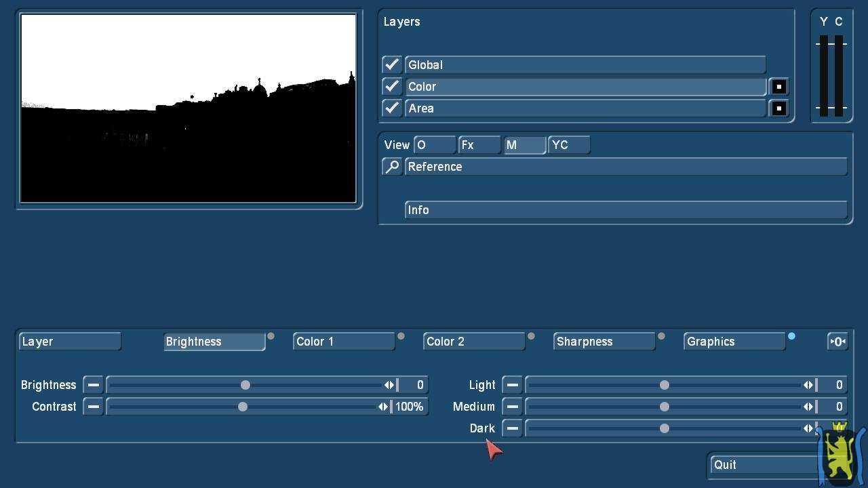Click the Contrast slider handle
The height and width of the screenshot is (488, 868).
click(243, 407)
